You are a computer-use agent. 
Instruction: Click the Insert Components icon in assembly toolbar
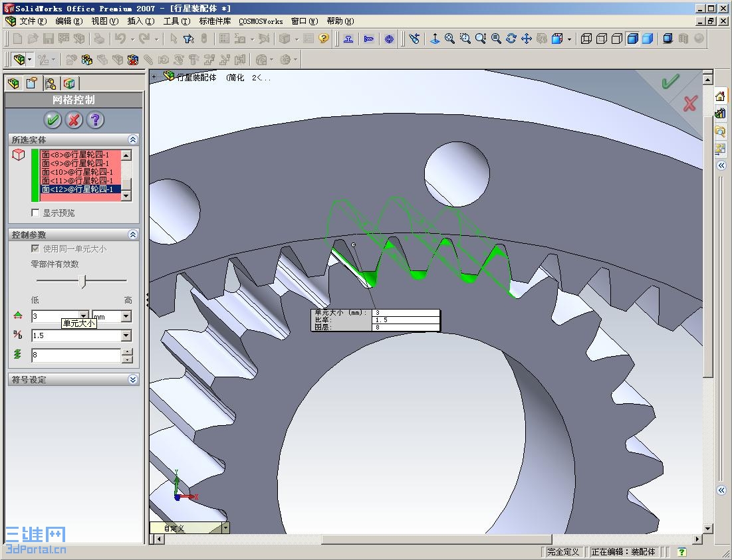[x=87, y=60]
